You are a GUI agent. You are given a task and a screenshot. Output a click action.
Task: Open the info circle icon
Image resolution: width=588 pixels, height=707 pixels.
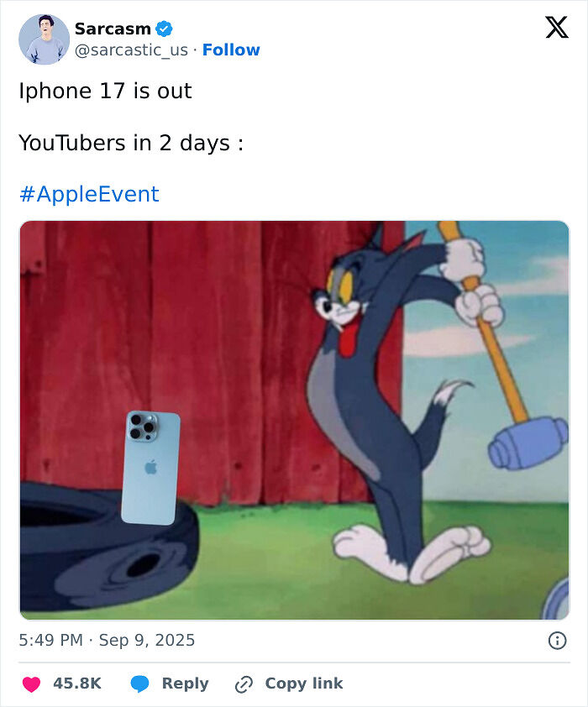click(x=557, y=641)
